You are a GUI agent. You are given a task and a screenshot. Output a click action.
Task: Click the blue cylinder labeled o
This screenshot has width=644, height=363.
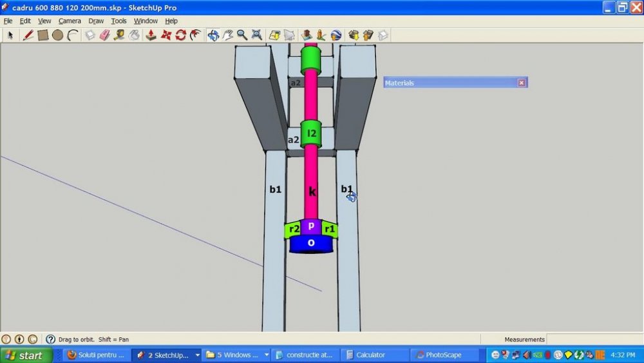tap(311, 243)
